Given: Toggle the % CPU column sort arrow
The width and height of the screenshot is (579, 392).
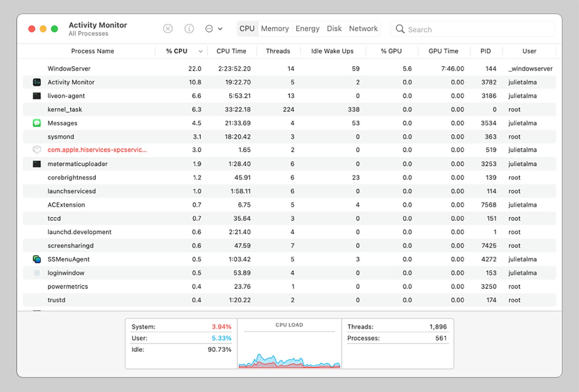Looking at the screenshot, I should coord(200,51).
